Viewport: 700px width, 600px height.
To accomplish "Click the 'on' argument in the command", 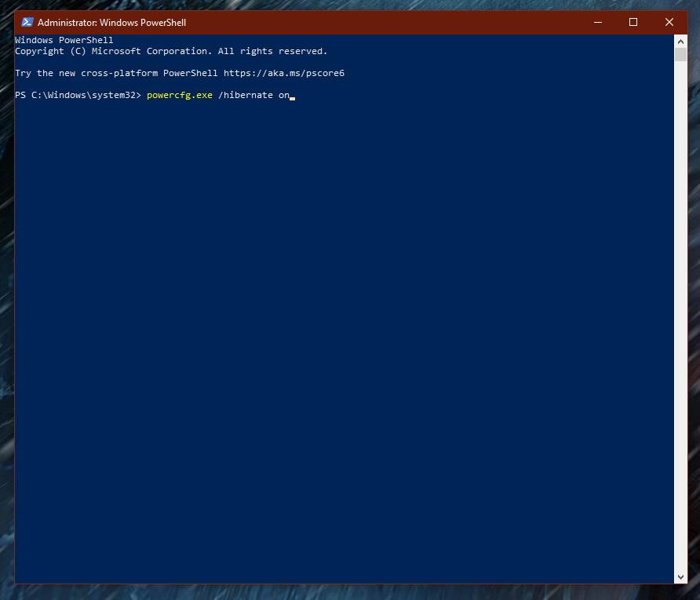I will pos(283,95).
